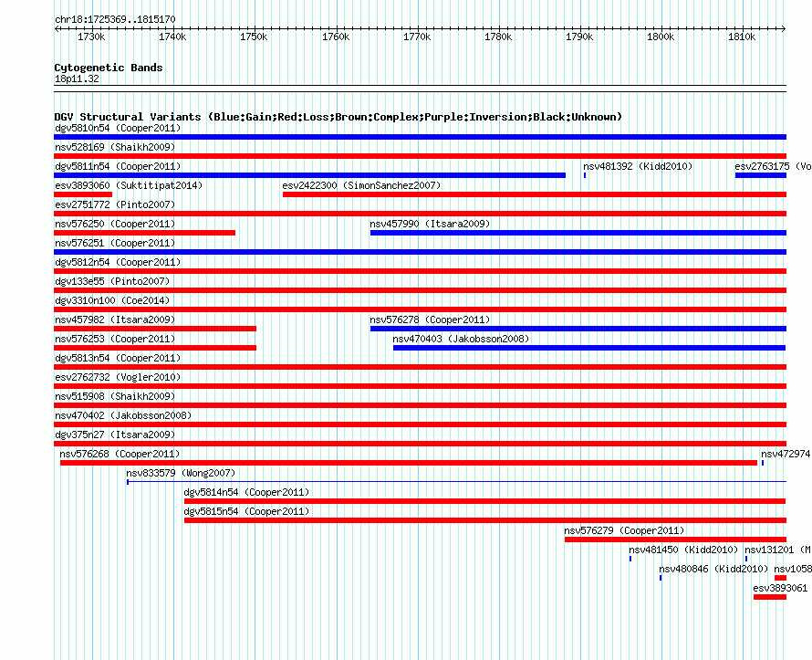This screenshot has width=812, height=660.
Task: Select the esv2763175 variant label
Action: 773,166
